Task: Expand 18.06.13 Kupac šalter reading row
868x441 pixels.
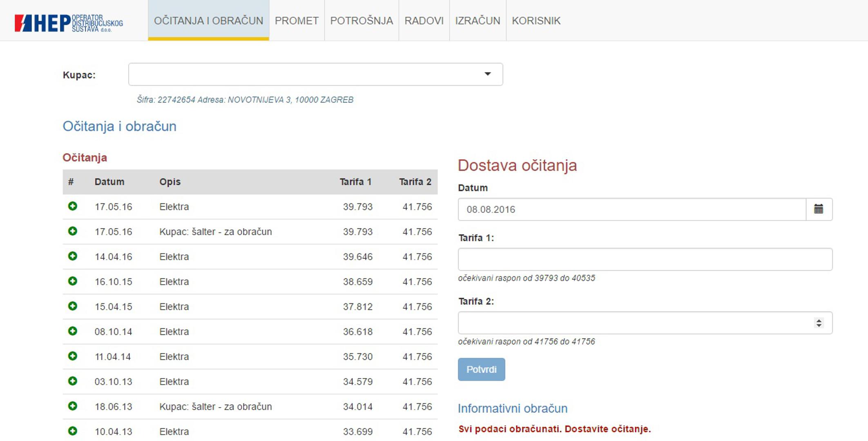Action: [73, 406]
